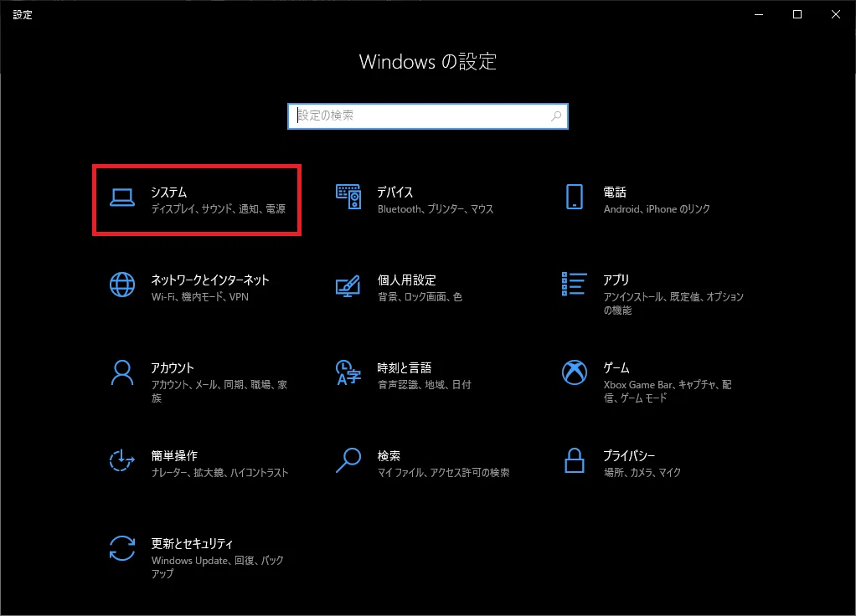The height and width of the screenshot is (616, 856).
Task: Click the 電話 phone icon
Action: [x=575, y=197]
